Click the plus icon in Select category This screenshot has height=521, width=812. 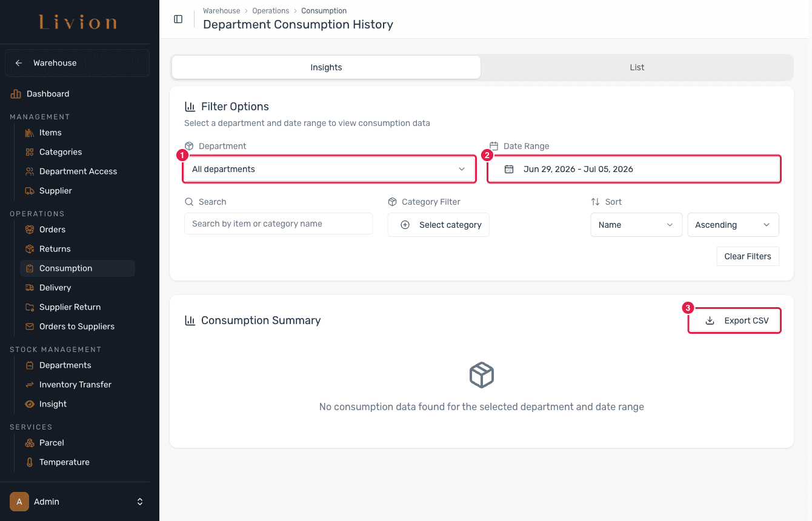[x=405, y=225]
